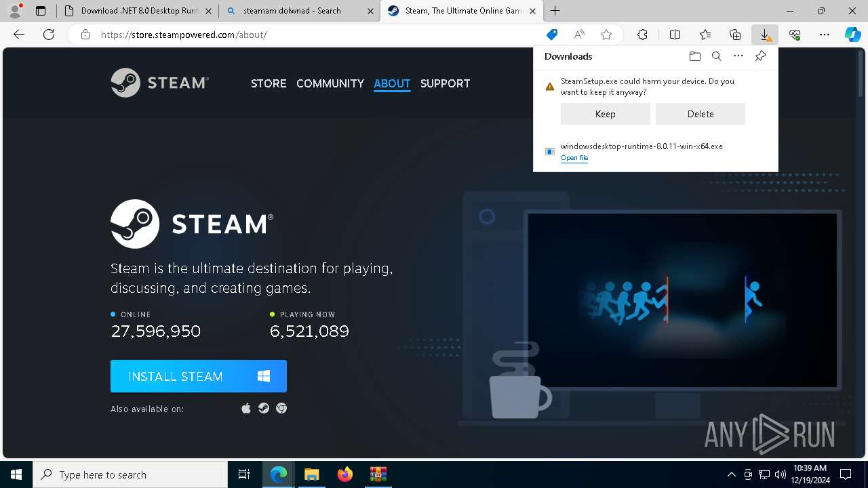This screenshot has width=868, height=488.
Task: Keep the SteamSetup.exe download
Action: [605, 114]
